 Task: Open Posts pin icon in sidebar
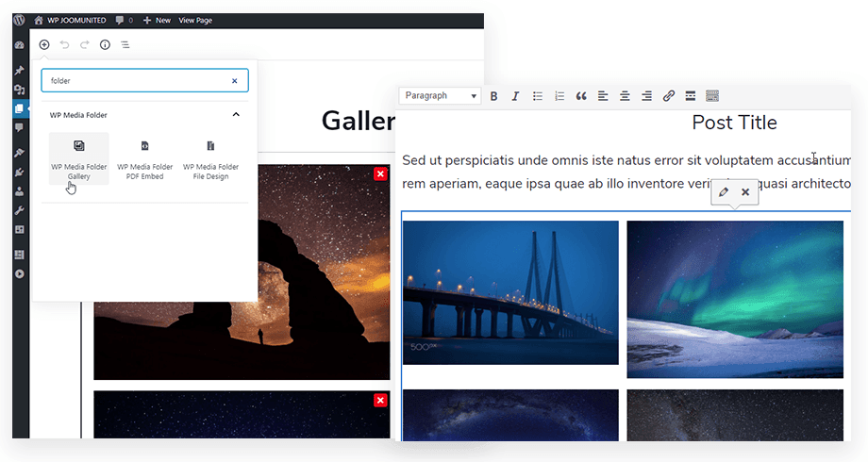click(20, 71)
